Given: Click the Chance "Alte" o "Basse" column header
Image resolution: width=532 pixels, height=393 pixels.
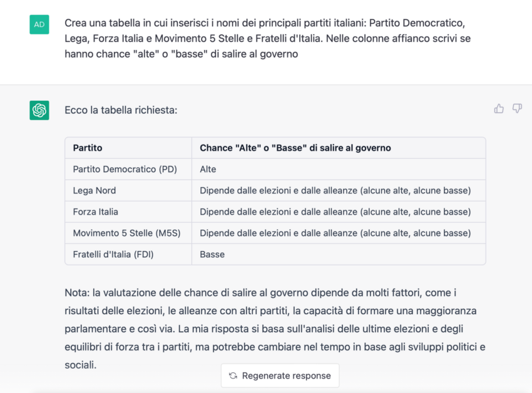Looking at the screenshot, I should [339, 148].
